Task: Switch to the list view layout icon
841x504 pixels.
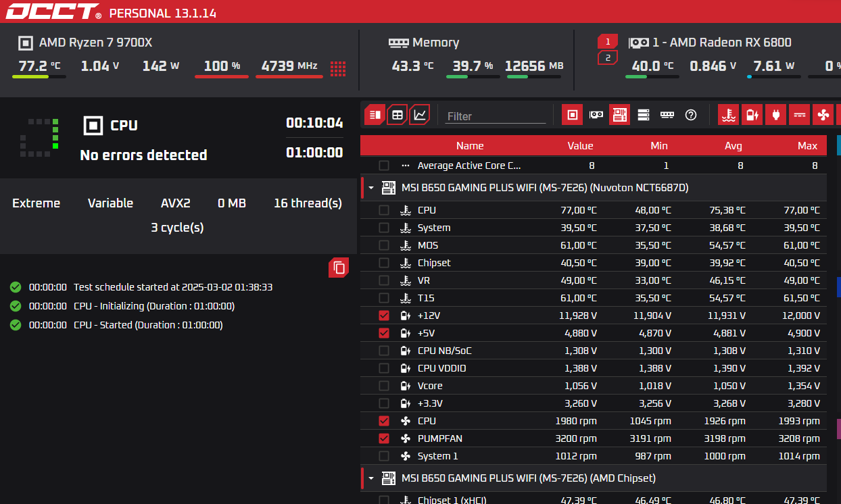Action: tap(375, 115)
